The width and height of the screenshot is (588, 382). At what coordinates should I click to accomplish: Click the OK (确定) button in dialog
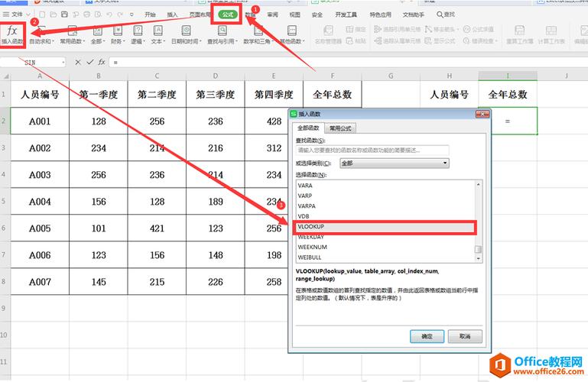pyautogui.click(x=427, y=336)
